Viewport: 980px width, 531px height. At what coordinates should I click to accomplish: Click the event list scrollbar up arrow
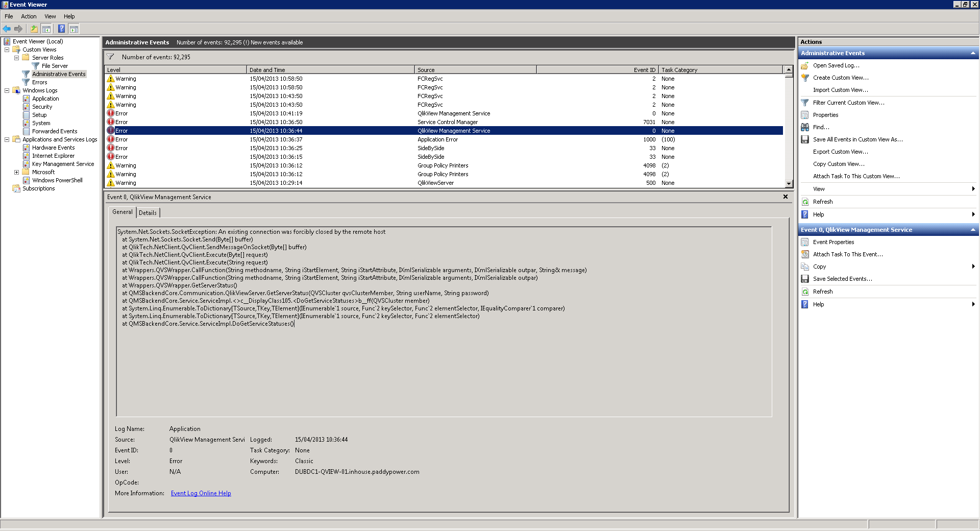(x=789, y=69)
